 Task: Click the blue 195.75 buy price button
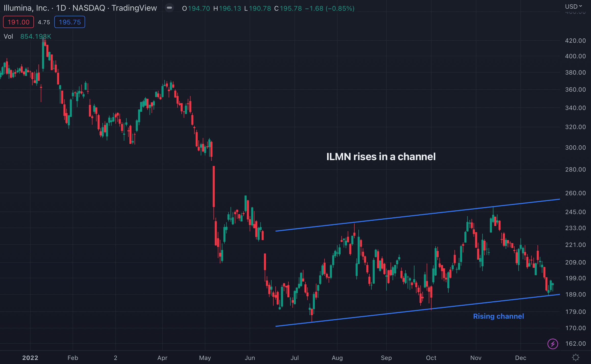70,22
